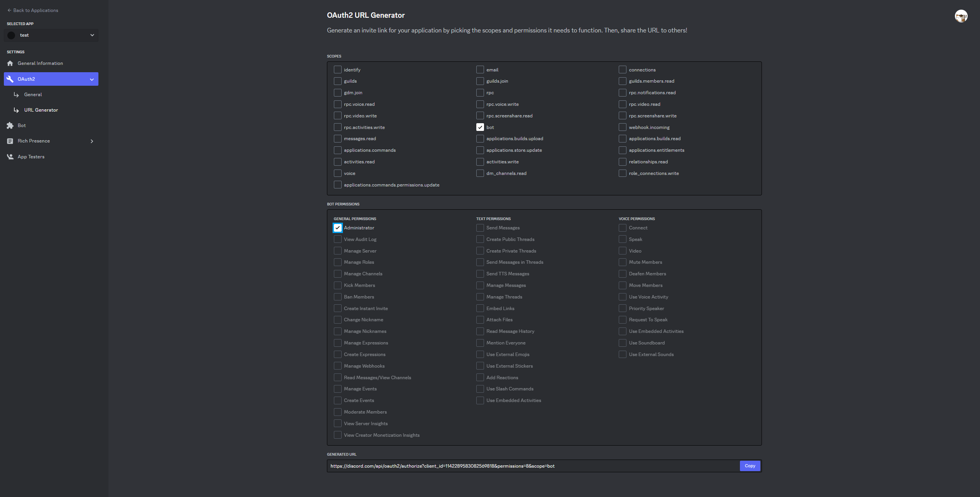Enable the Read Message History permission

[480, 331]
